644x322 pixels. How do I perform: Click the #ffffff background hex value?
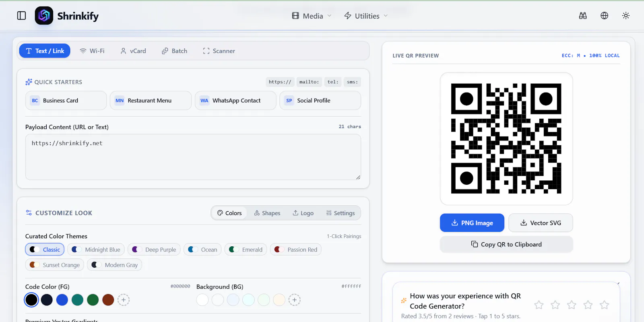tap(351, 286)
